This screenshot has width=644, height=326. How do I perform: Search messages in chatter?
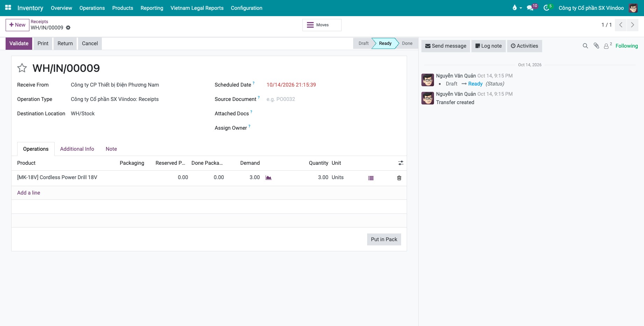585,46
